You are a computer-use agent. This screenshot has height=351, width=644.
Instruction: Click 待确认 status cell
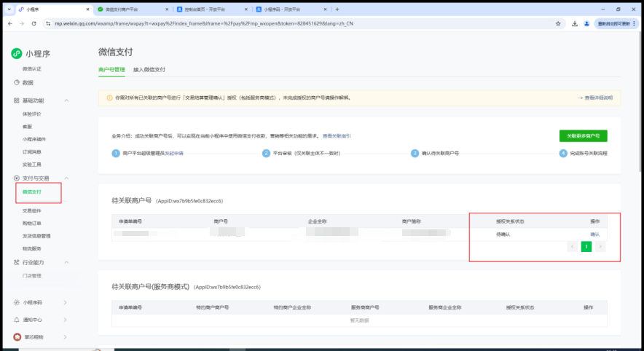(x=503, y=234)
